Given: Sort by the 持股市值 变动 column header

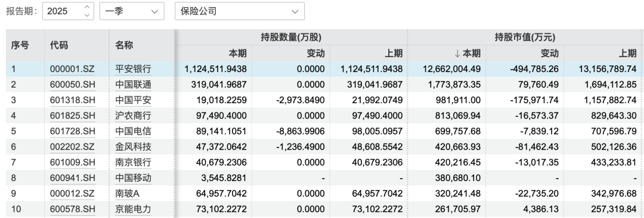Looking at the screenshot, I should click(x=550, y=53).
